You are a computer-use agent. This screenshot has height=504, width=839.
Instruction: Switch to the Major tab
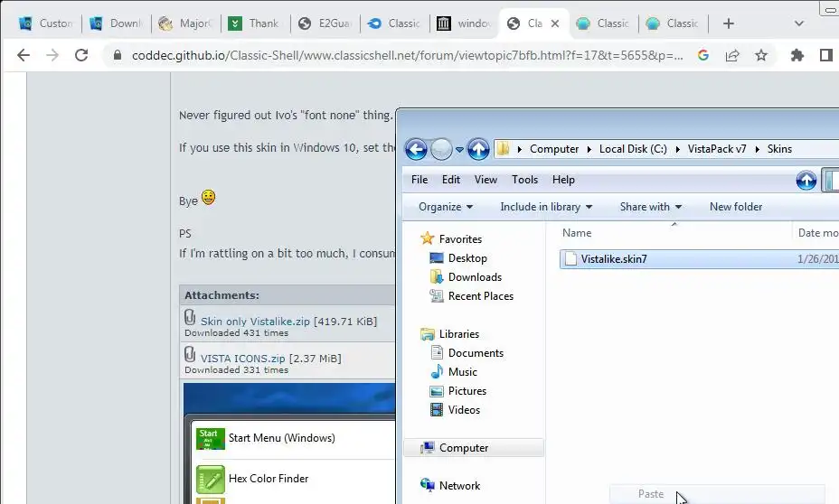click(x=186, y=23)
